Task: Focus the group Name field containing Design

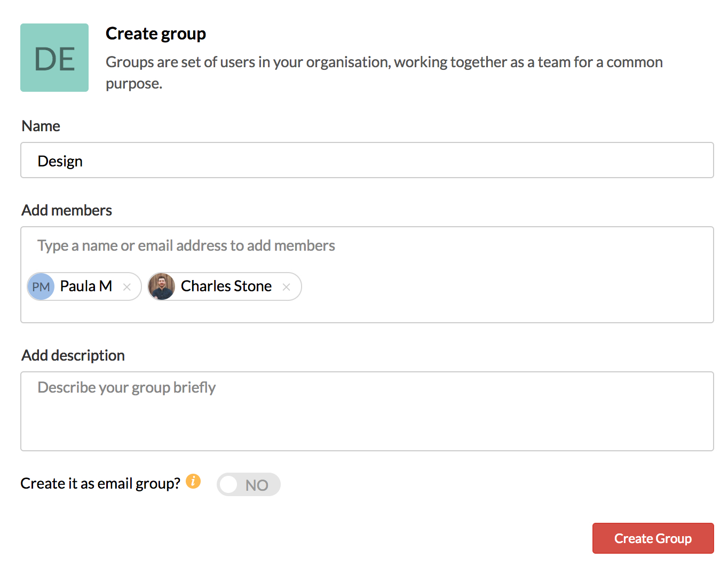Action: tap(367, 160)
